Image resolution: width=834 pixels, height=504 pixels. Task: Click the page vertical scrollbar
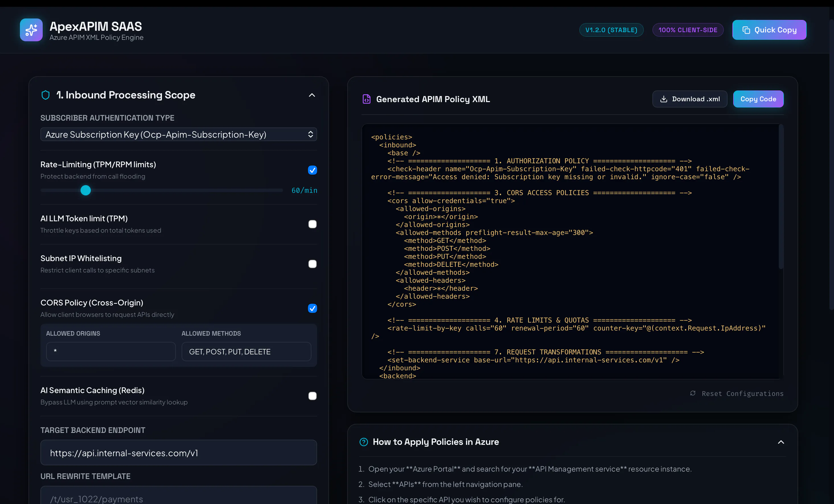point(831,164)
